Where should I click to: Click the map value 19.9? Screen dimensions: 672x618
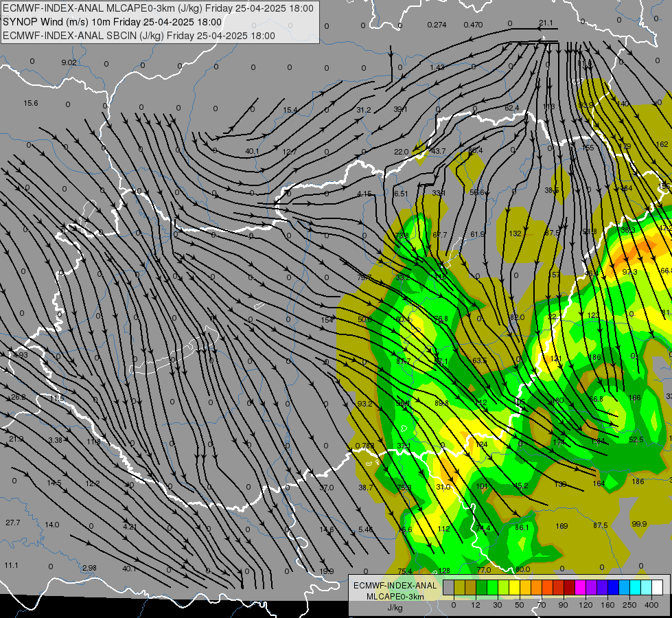pos(327,571)
